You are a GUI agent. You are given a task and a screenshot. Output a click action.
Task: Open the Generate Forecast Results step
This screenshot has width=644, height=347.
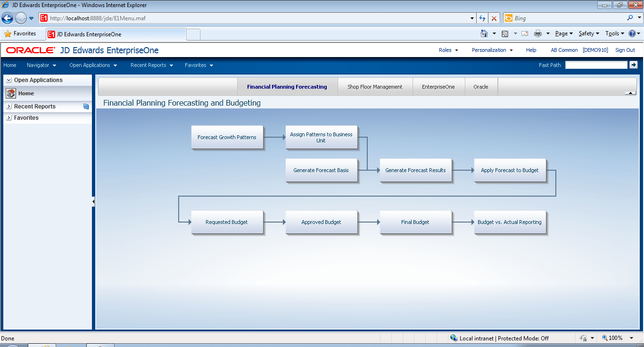click(x=415, y=170)
